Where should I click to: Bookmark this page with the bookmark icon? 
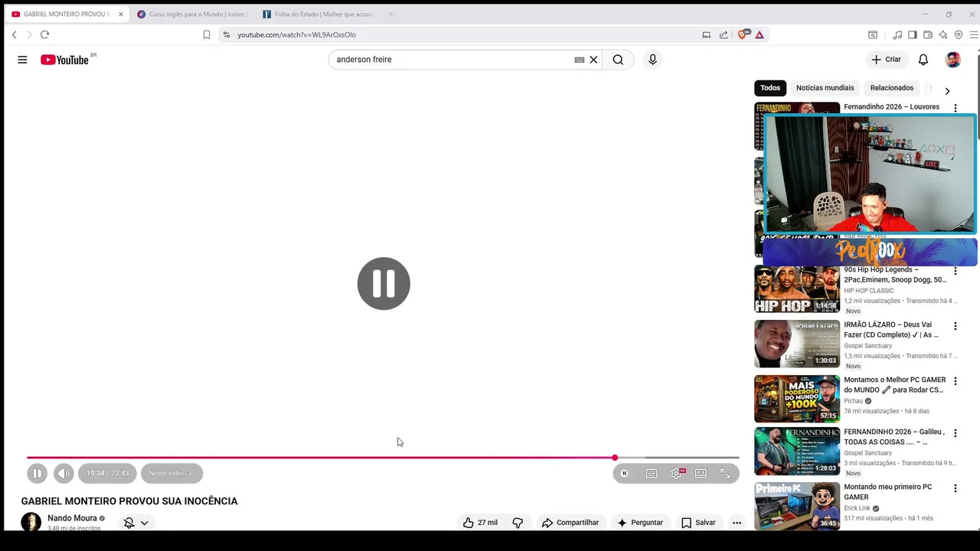coord(207,34)
